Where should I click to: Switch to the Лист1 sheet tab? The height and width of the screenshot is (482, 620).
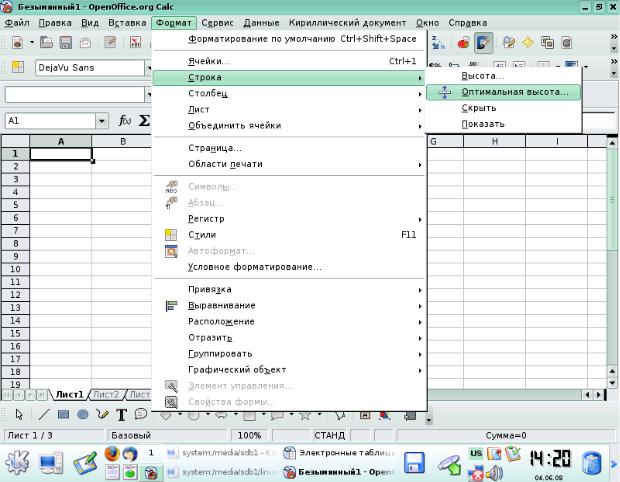coord(70,394)
